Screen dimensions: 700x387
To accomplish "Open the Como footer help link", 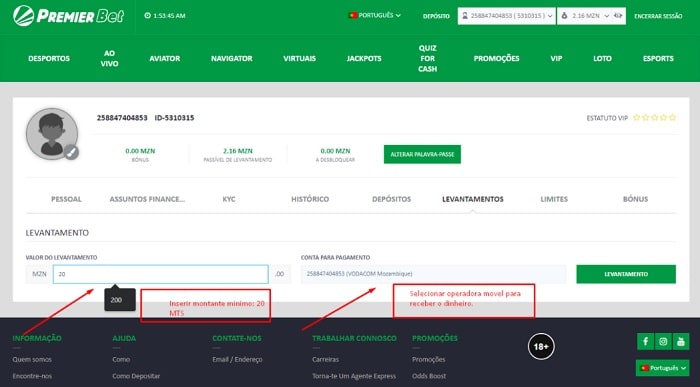I will click(121, 359).
